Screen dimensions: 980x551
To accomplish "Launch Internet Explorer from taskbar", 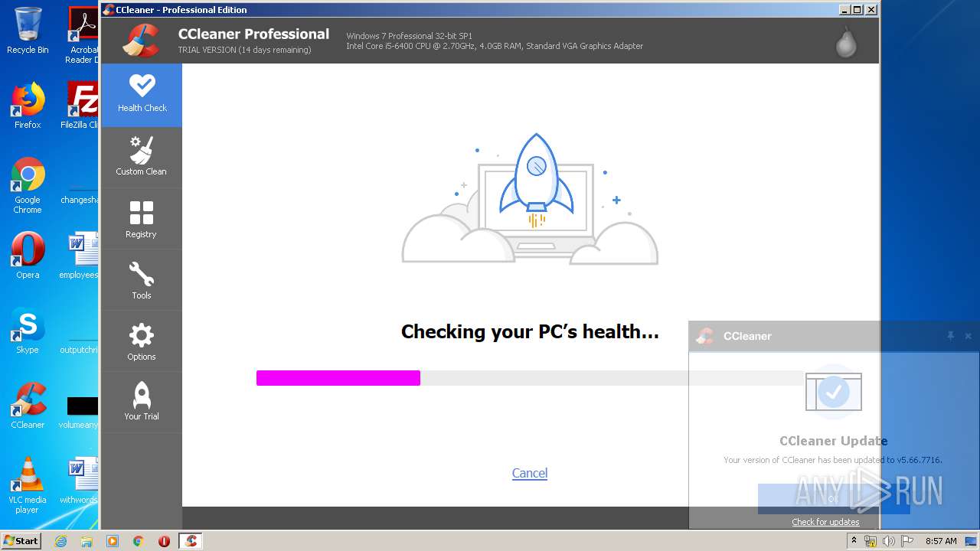I will [x=60, y=541].
